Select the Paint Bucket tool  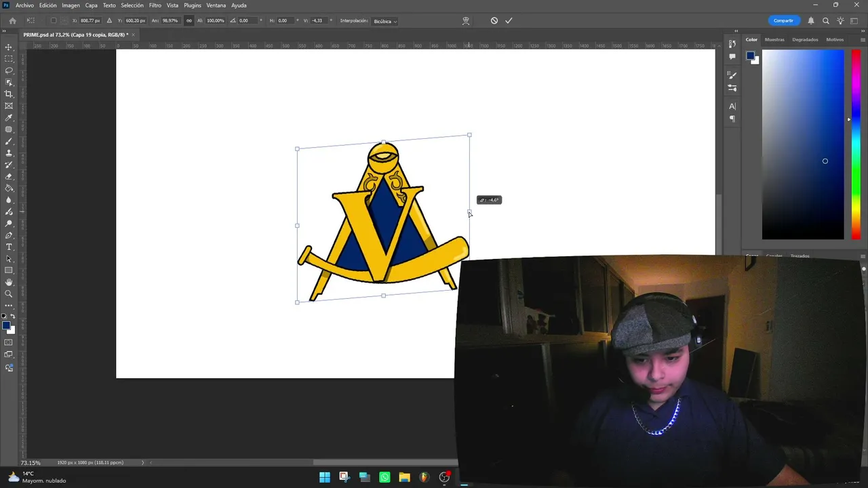click(9, 188)
